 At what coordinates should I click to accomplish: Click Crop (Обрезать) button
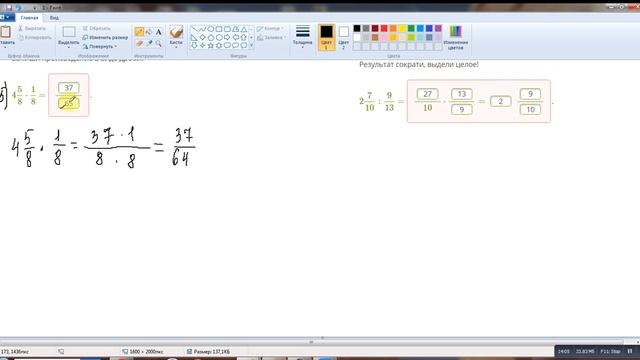tap(97, 29)
